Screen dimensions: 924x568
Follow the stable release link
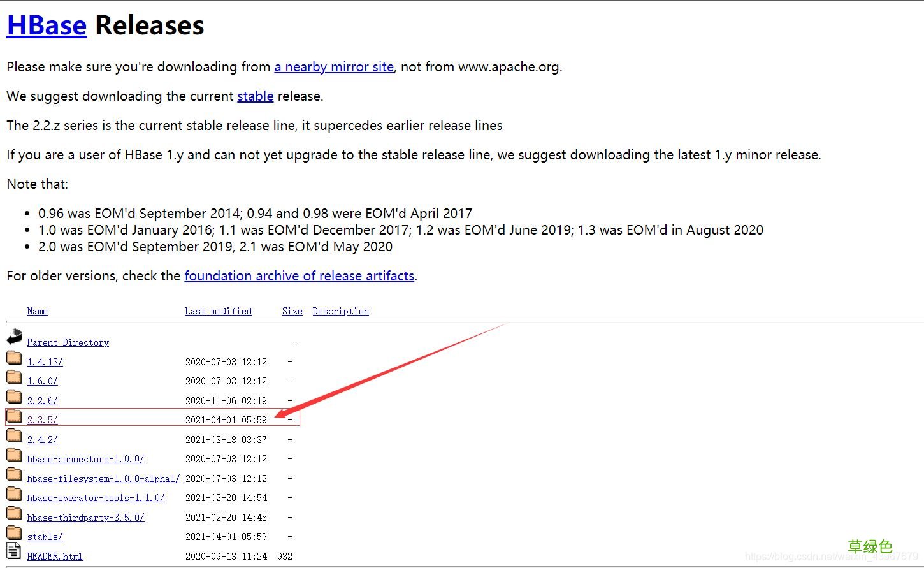(255, 96)
